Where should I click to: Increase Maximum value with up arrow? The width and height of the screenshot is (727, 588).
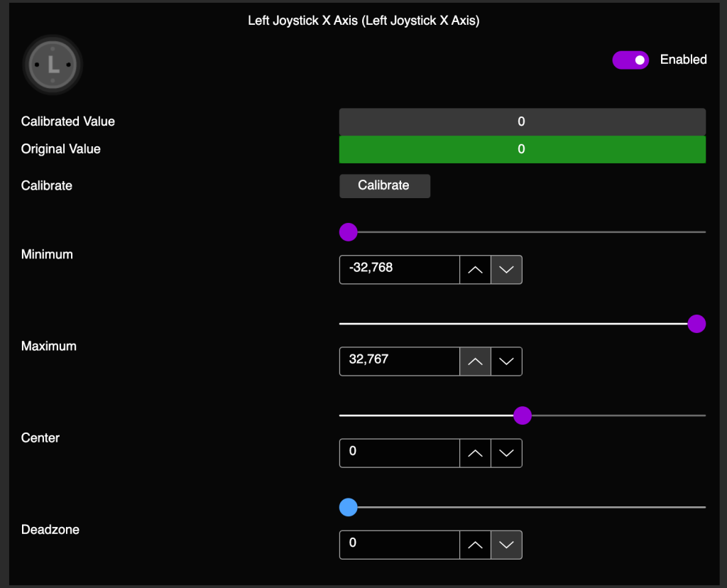click(x=476, y=361)
